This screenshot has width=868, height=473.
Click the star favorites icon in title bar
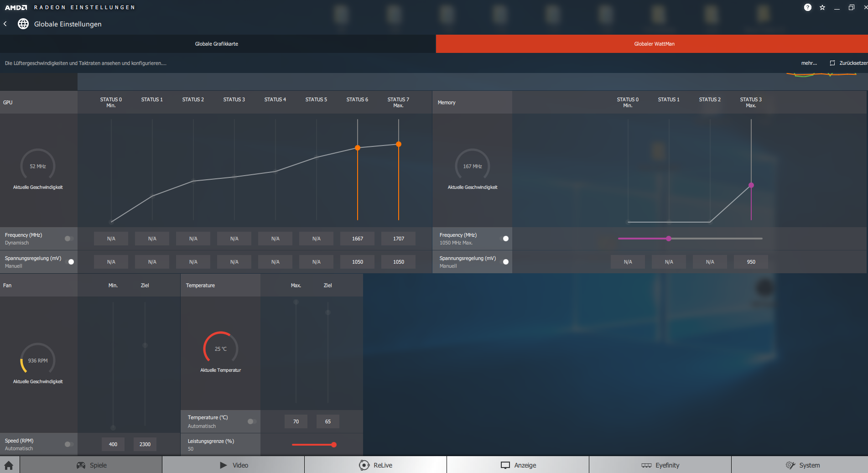click(822, 7)
